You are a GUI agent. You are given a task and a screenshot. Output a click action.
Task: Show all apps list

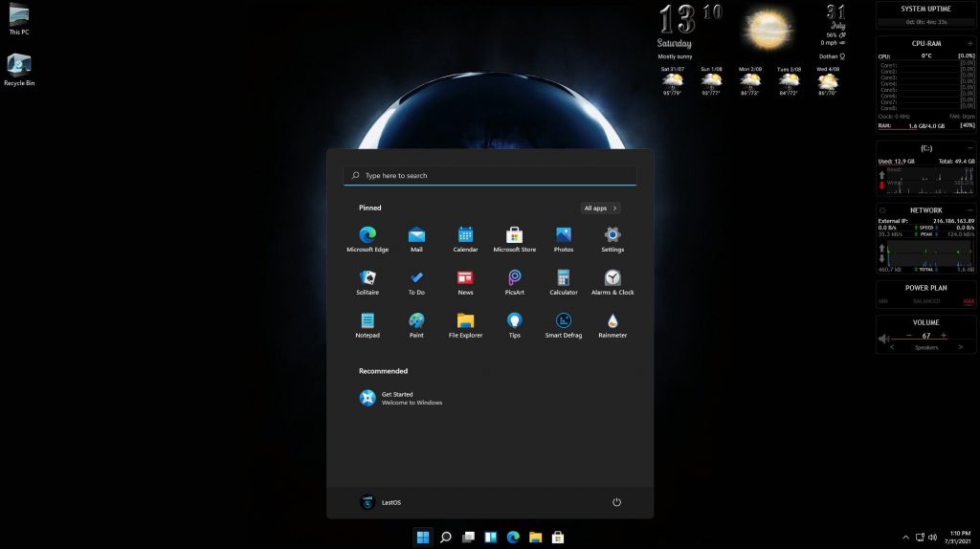pyautogui.click(x=600, y=208)
